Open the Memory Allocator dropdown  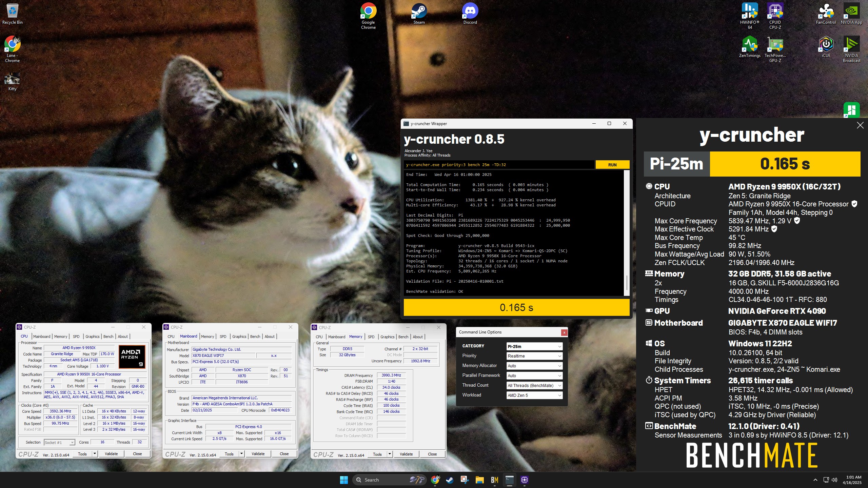coord(534,366)
